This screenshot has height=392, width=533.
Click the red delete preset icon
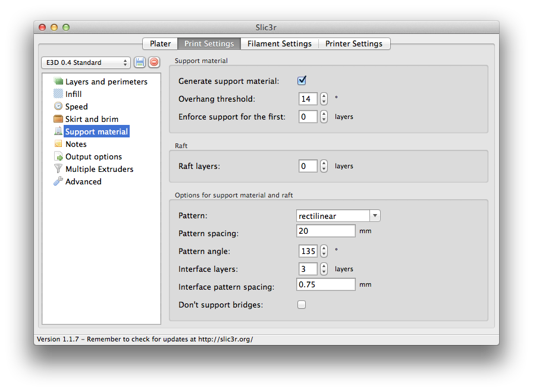154,62
